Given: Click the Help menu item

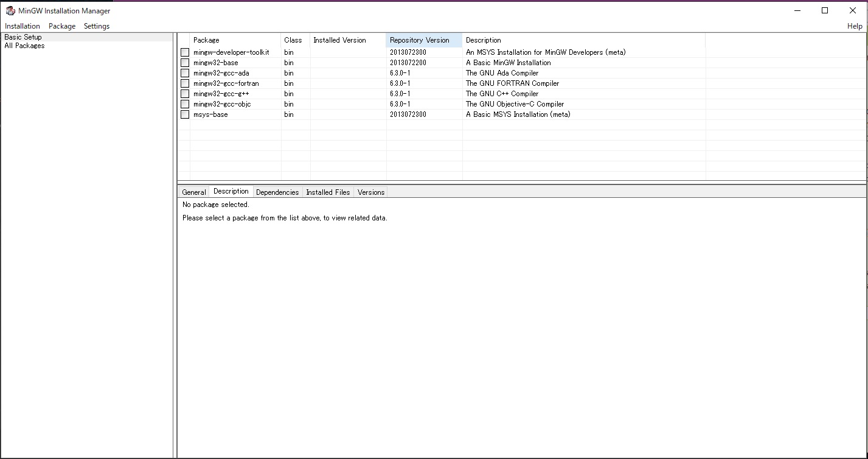Looking at the screenshot, I should [x=854, y=26].
